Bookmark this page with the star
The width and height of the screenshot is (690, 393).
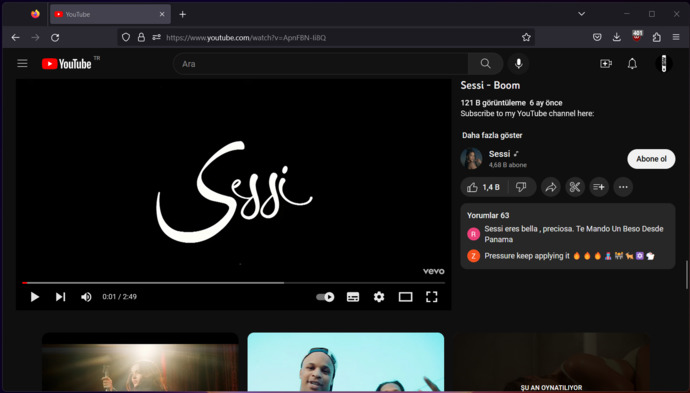coord(526,38)
